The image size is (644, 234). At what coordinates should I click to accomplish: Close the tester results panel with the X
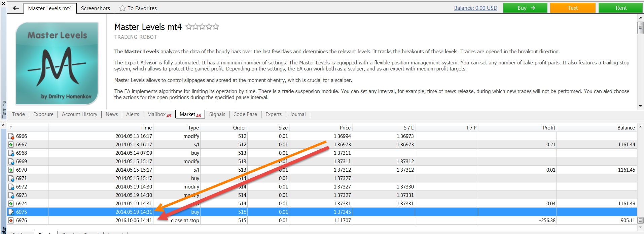[x=3, y=125]
